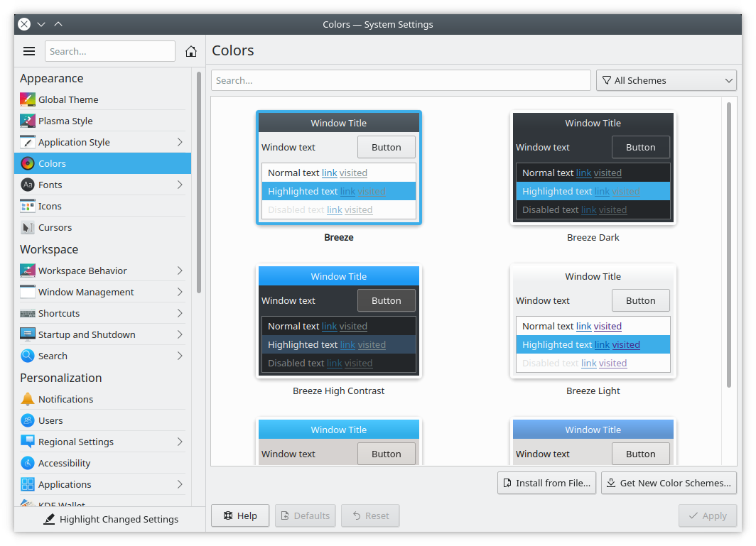Select the Cursors sidebar entry
The width and height of the screenshot is (756, 546).
click(x=103, y=227)
